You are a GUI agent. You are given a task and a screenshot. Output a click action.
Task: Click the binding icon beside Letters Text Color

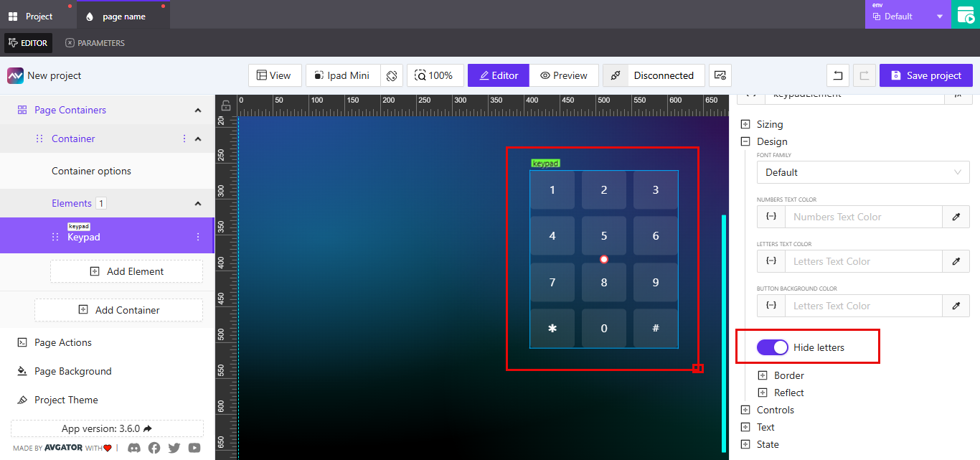771,261
